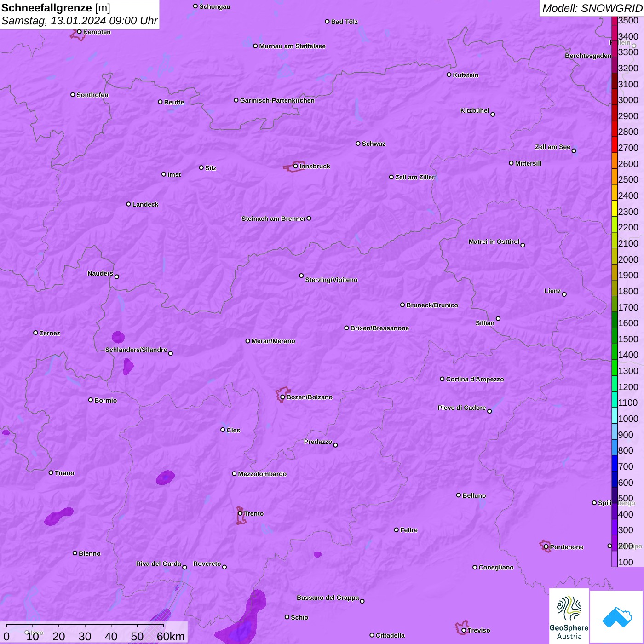Click the Modell: SNOWGRID label
Screen dimensions: 644x644
pyautogui.click(x=592, y=8)
